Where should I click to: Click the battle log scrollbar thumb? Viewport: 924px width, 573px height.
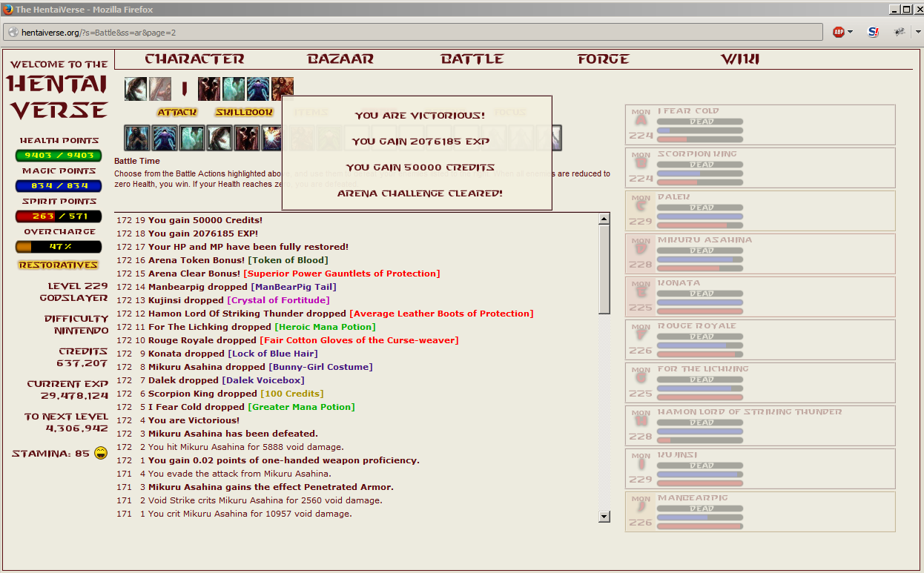(604, 269)
